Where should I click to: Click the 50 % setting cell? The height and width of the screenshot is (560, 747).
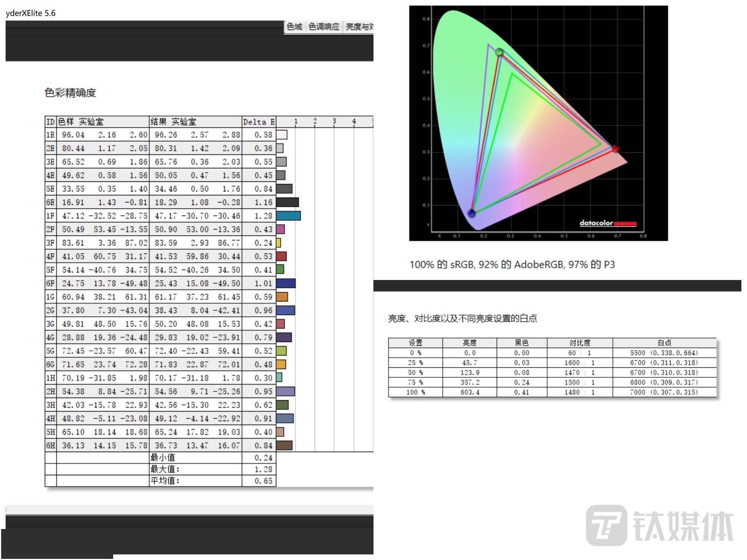[x=415, y=373]
